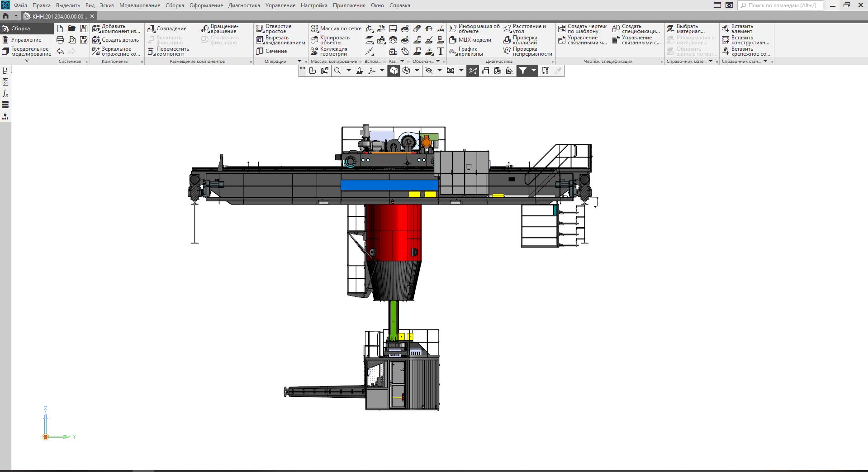Toggle wireframe display mode in the view toolbar
Screen dimensions: 868x472
tap(406, 71)
